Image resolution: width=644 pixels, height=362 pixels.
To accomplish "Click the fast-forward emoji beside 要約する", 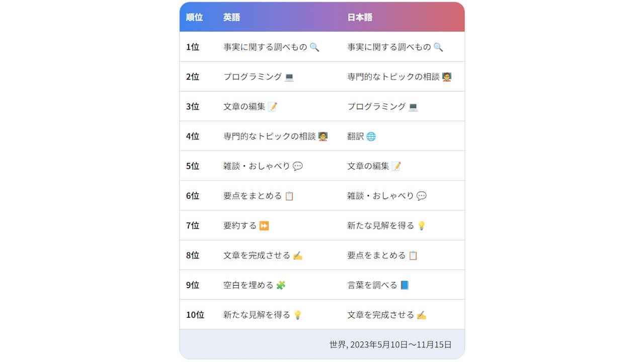I will (264, 226).
